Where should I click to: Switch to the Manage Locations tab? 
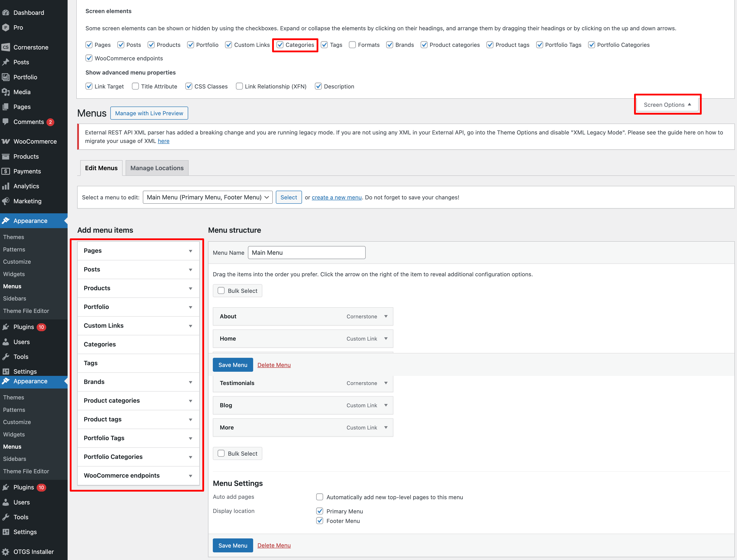[x=157, y=168]
